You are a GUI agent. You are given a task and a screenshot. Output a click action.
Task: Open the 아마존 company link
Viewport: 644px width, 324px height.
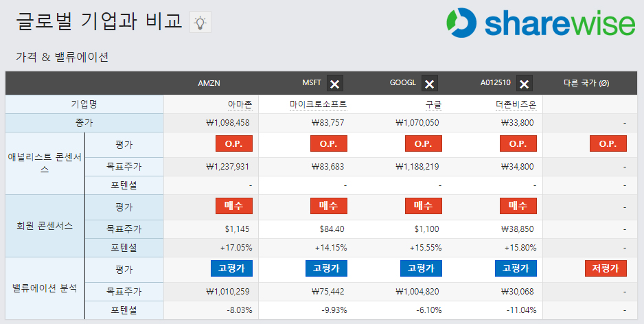(240, 105)
